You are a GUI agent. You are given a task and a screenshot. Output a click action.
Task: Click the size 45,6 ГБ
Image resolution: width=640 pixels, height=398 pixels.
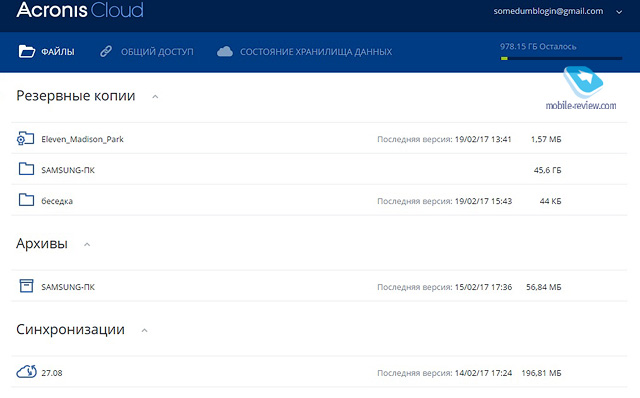tap(547, 170)
